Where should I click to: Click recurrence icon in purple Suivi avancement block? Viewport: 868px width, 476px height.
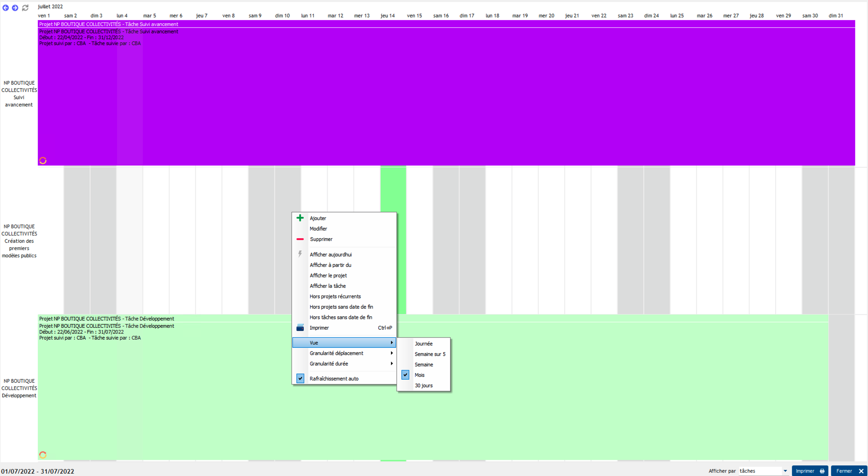click(43, 160)
